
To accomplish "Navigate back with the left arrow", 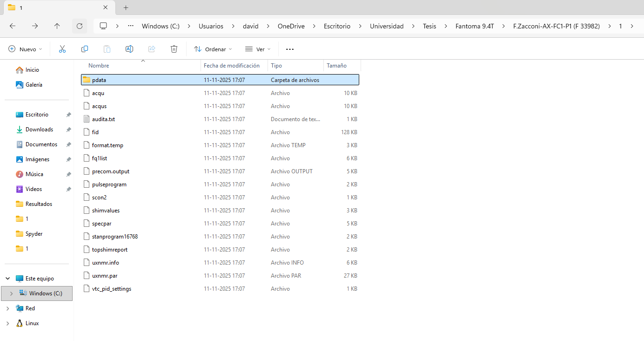I will click(13, 26).
